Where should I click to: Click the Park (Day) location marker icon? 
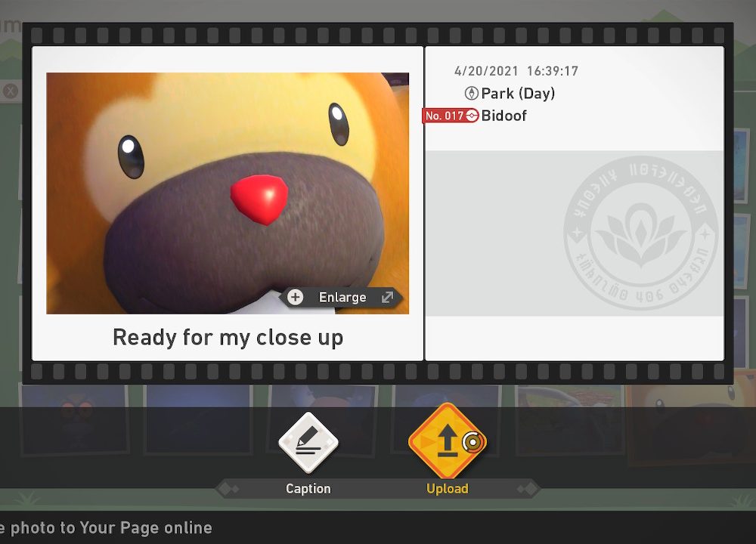point(471,94)
